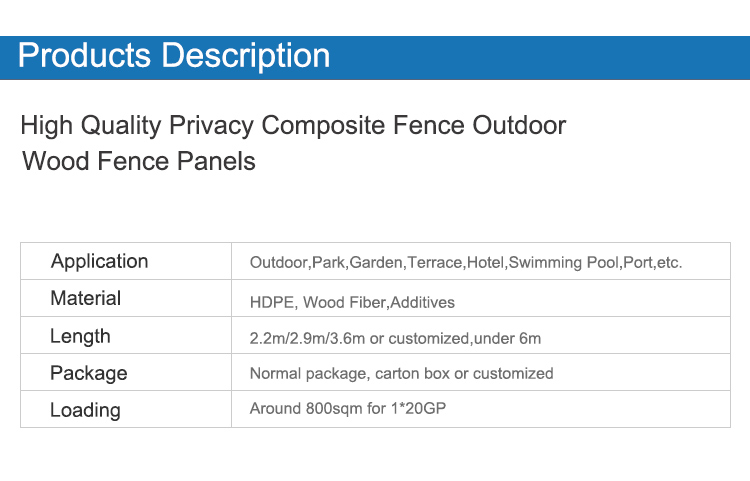Click the word Hotel in the table
750x481 pixels.
pyautogui.click(x=486, y=263)
